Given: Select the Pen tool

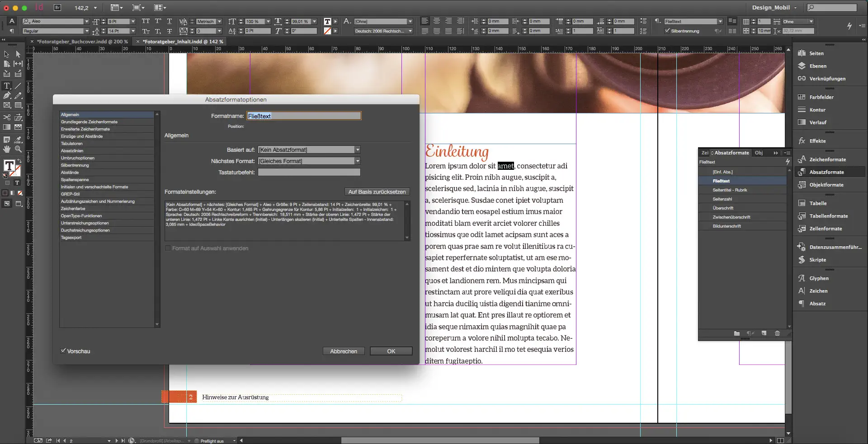Looking at the screenshot, I should [x=6, y=95].
